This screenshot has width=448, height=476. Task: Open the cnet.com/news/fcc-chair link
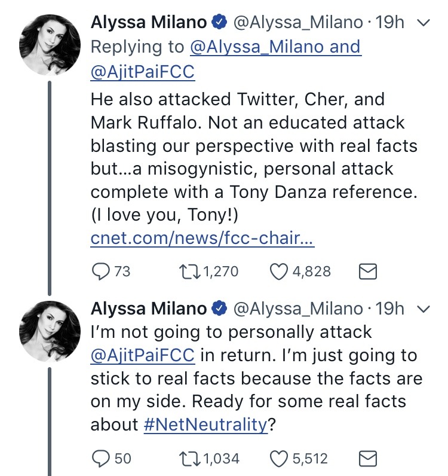tap(202, 239)
